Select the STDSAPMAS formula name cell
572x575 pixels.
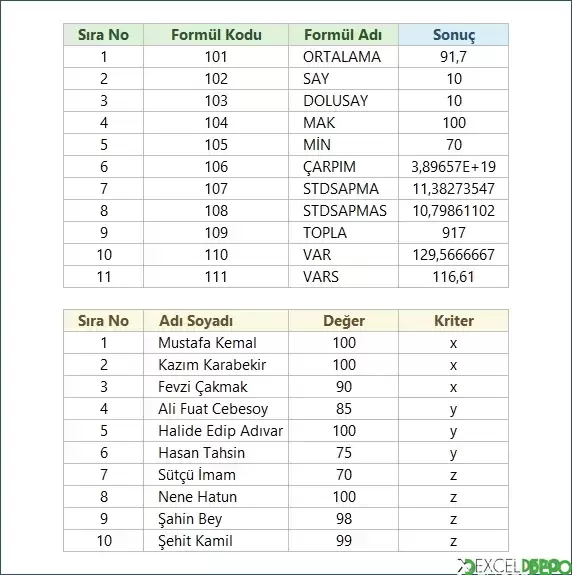pyautogui.click(x=344, y=211)
